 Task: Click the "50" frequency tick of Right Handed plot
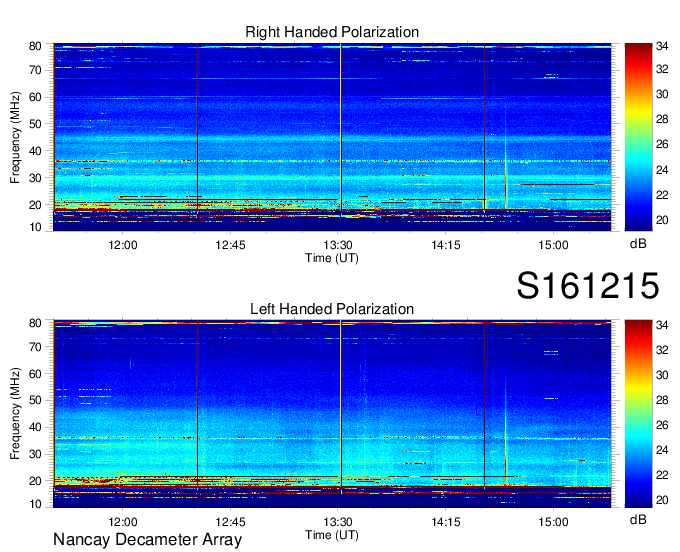click(x=35, y=124)
